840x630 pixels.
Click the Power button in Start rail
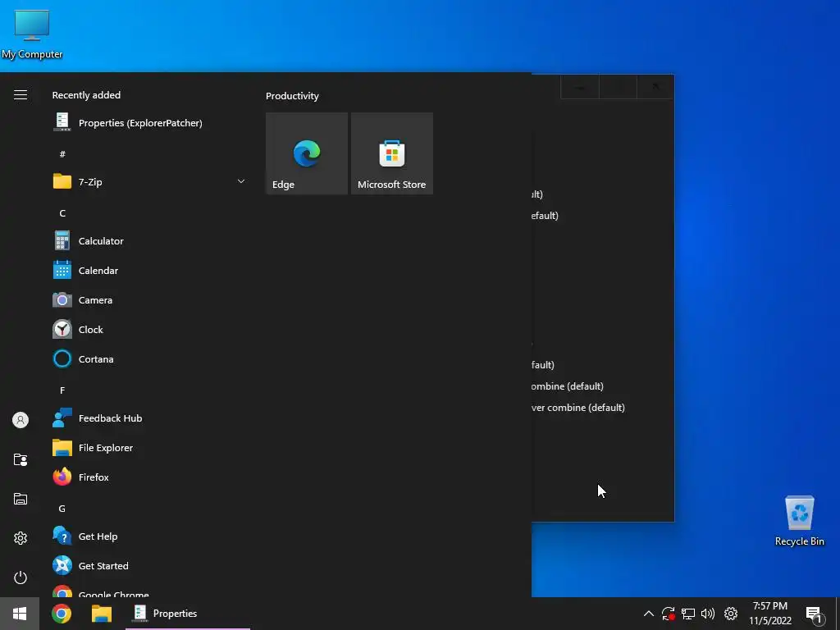(x=21, y=577)
